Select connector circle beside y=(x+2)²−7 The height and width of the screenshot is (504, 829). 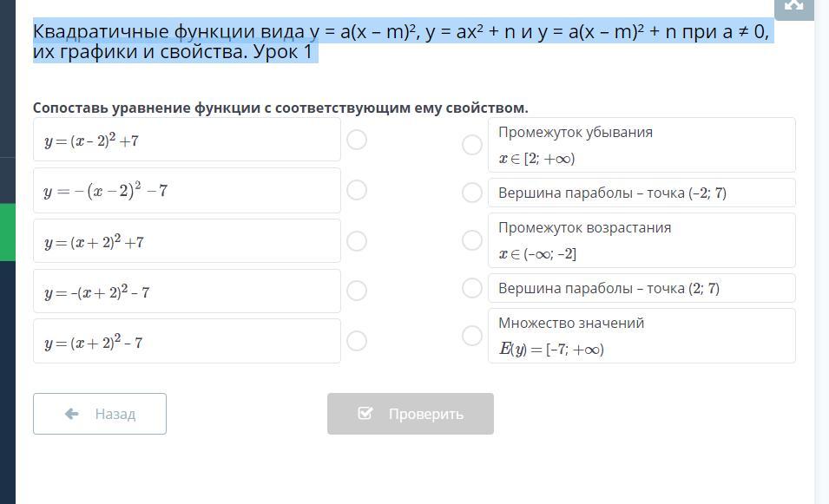356,341
